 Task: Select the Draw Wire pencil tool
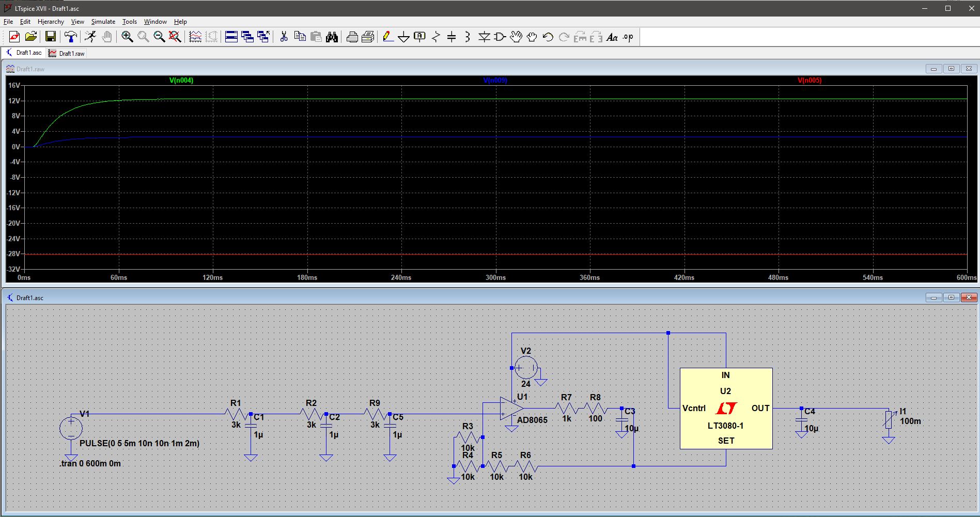coord(388,37)
